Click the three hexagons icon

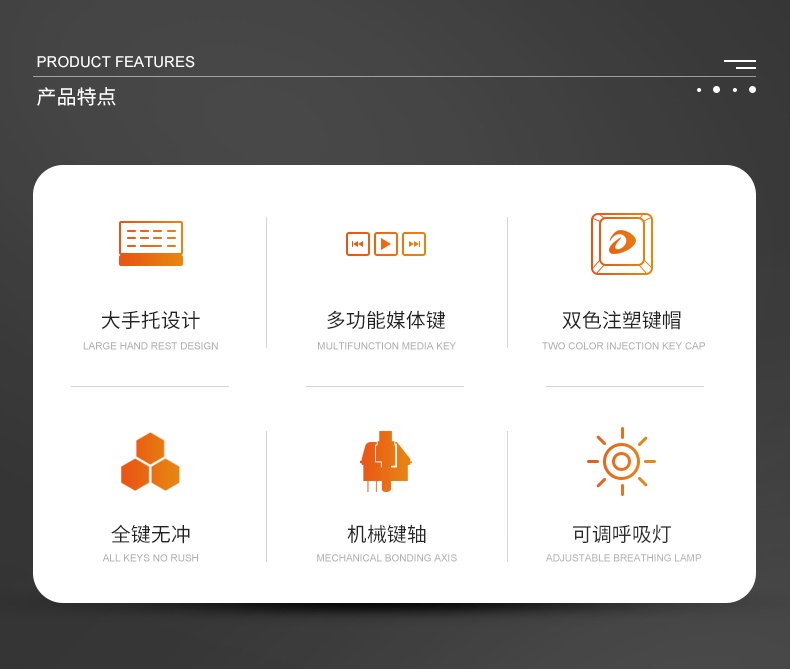click(x=150, y=461)
